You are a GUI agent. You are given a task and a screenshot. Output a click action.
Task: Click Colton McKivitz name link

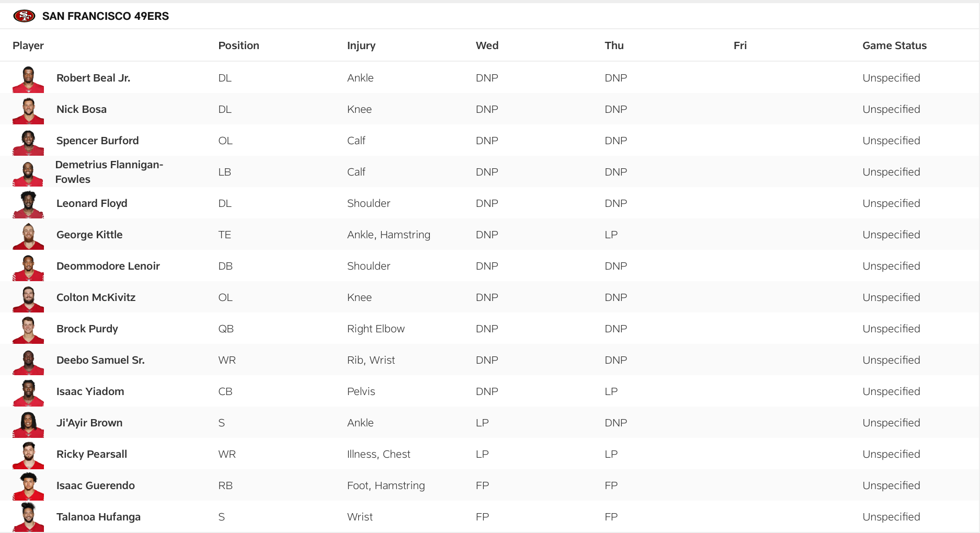click(96, 297)
